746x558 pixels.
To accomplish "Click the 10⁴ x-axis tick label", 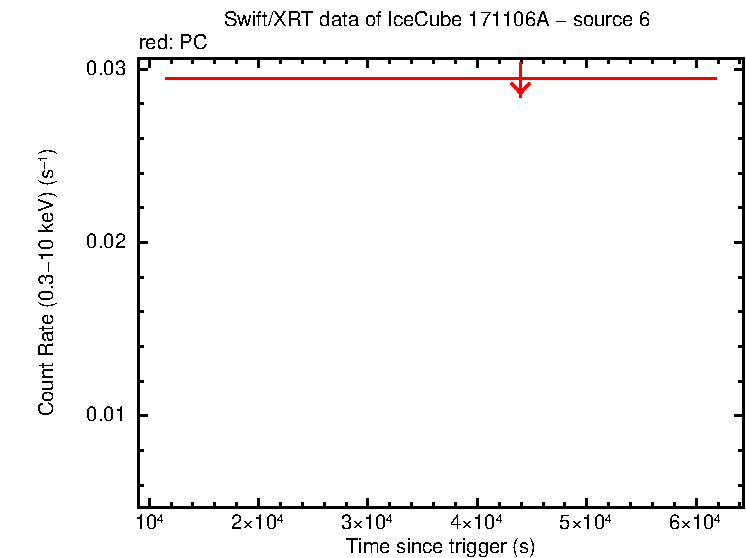I will point(149,522).
